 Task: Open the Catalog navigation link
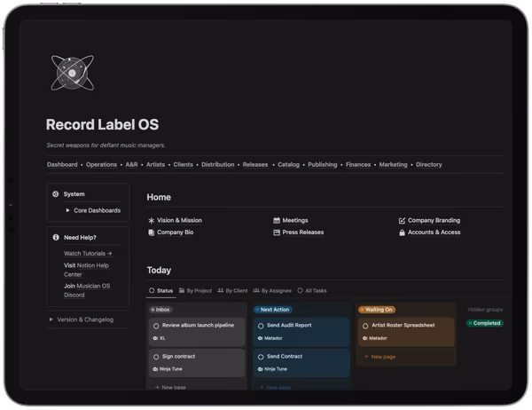[288, 165]
